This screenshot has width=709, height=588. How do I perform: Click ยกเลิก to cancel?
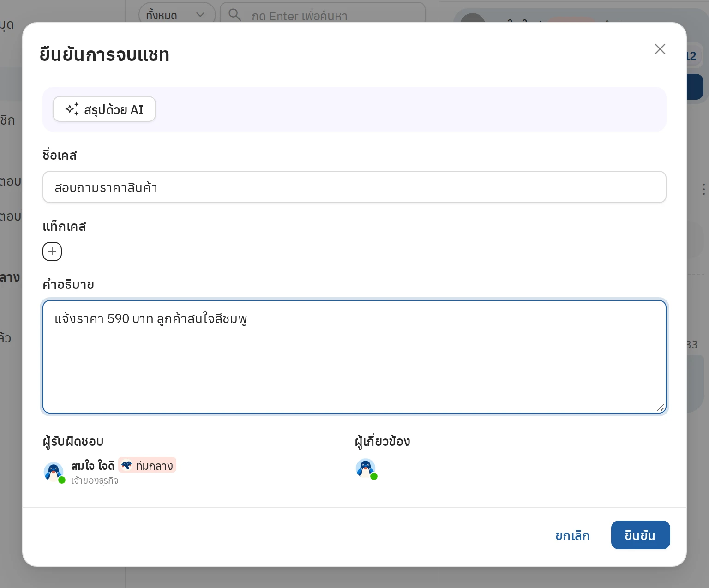(572, 535)
